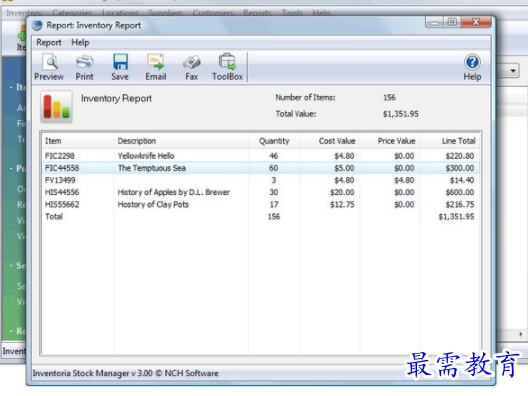
Task: Click the Fax toolbar icon
Action: tap(192, 67)
